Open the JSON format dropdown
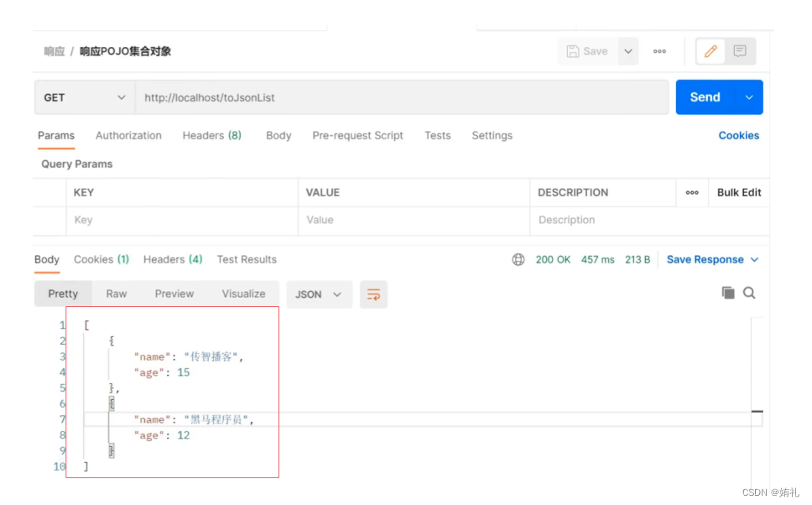 tap(319, 294)
